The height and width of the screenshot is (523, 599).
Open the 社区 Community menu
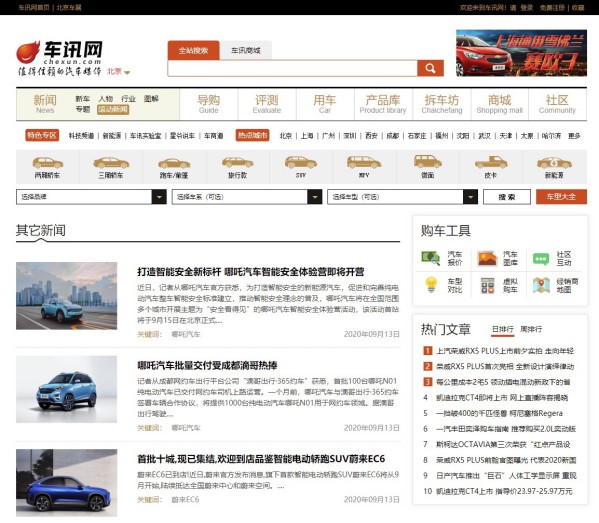tap(557, 104)
